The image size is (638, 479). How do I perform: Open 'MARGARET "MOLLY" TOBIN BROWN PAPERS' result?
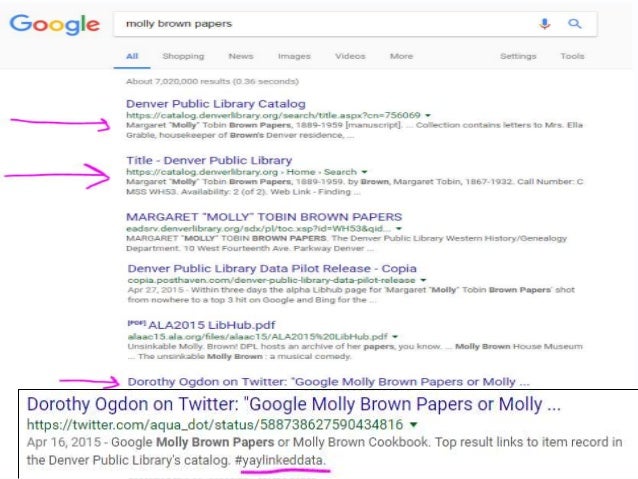pyautogui.click(x=264, y=217)
